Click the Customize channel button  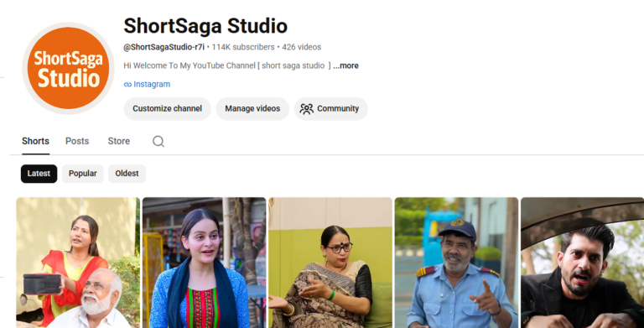[167, 109]
